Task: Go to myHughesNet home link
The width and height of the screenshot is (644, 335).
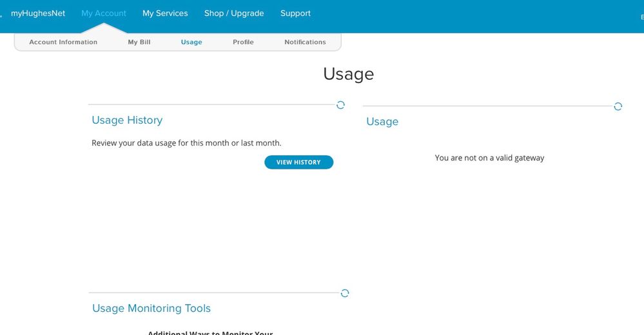Action: (38, 14)
